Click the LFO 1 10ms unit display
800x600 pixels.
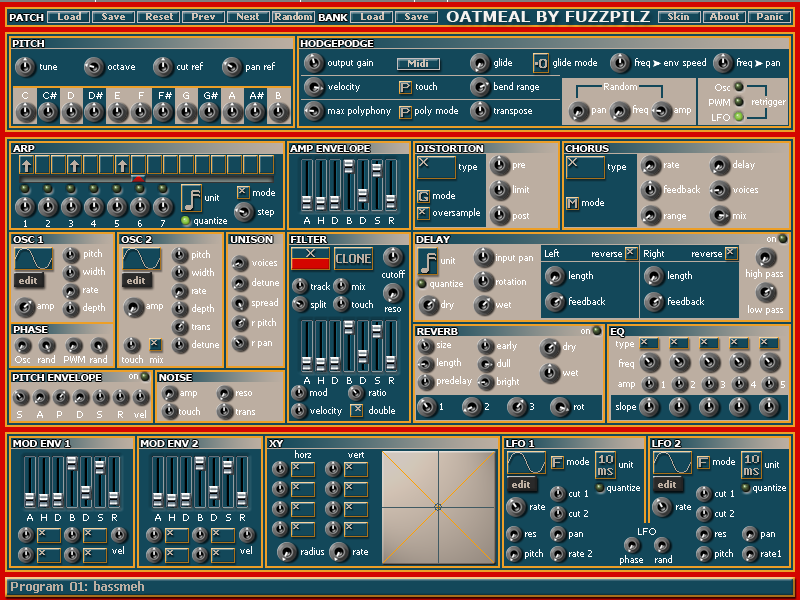click(606, 465)
